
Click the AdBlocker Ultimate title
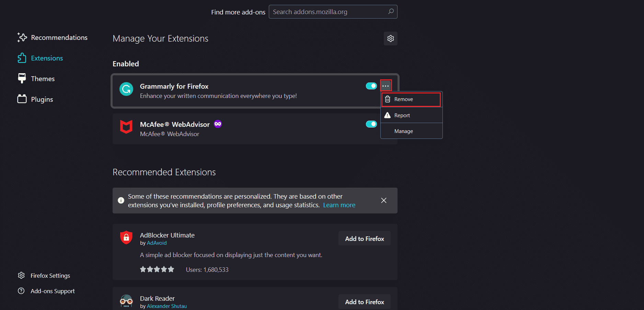click(167, 235)
